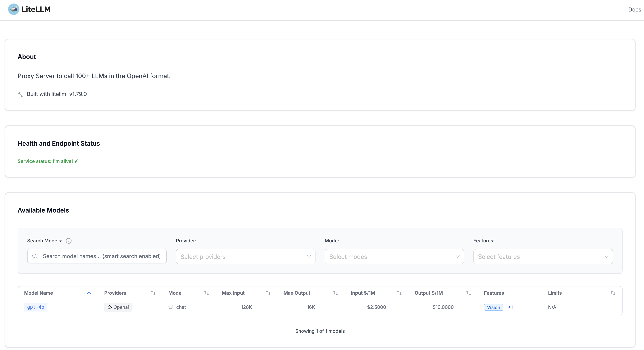
Task: Open the Select modes dropdown
Action: pos(394,257)
